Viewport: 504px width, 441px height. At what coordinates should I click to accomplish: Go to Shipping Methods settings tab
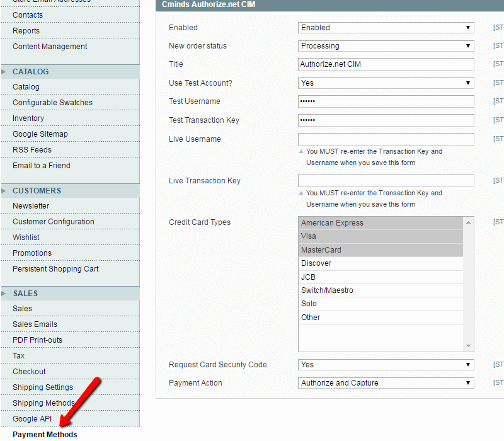point(43,403)
